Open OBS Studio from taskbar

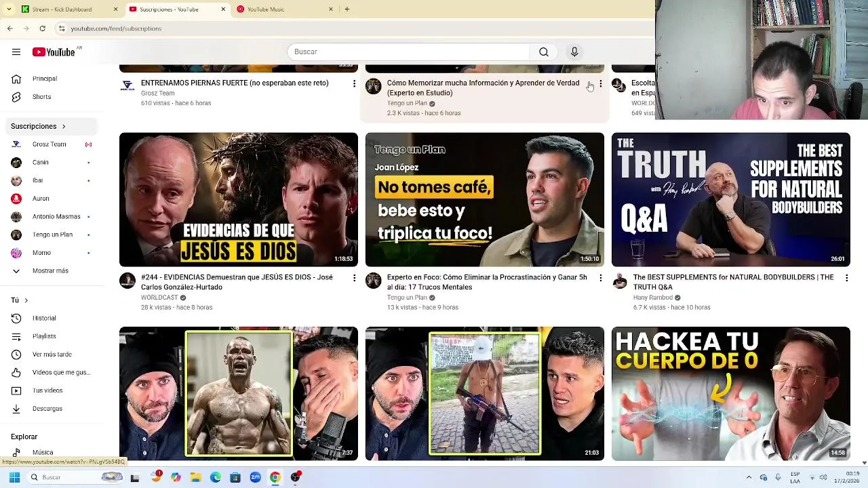pyautogui.click(x=295, y=477)
